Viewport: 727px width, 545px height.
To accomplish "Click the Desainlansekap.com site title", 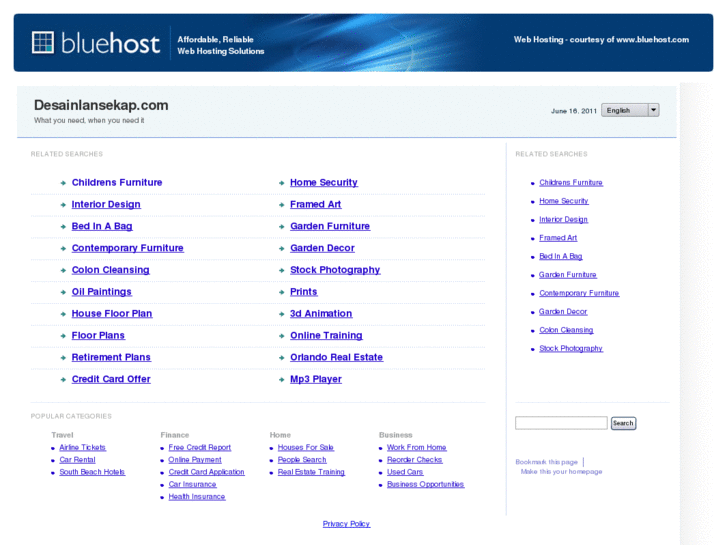I will tap(101, 105).
